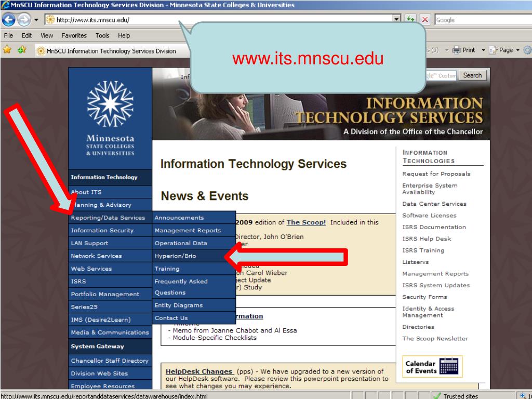Click the Page toolbar menu button
This screenshot has width=532, height=399.
click(501, 50)
